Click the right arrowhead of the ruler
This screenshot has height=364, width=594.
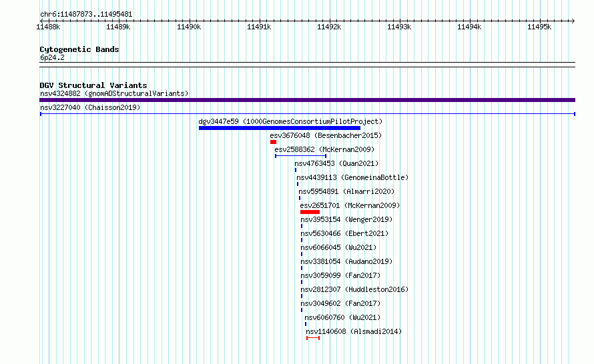[573, 21]
